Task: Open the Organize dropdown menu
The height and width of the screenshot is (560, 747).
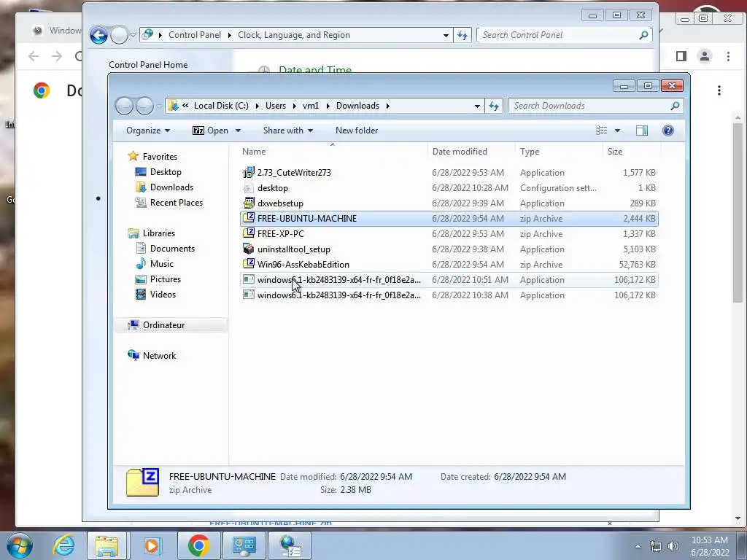Action: tap(147, 131)
